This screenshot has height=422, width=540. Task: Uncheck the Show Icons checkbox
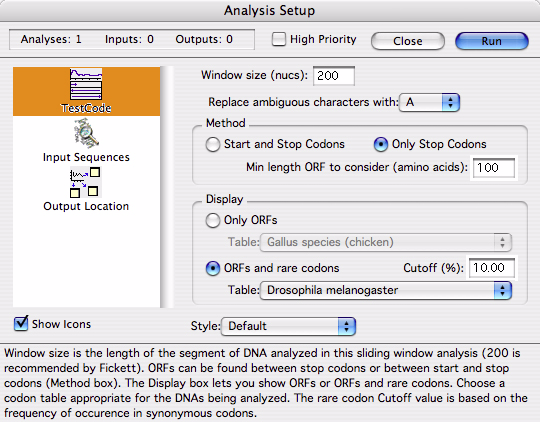21,323
